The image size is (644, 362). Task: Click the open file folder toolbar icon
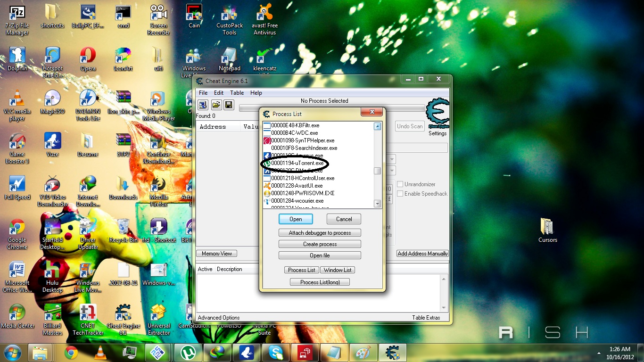pos(216,105)
